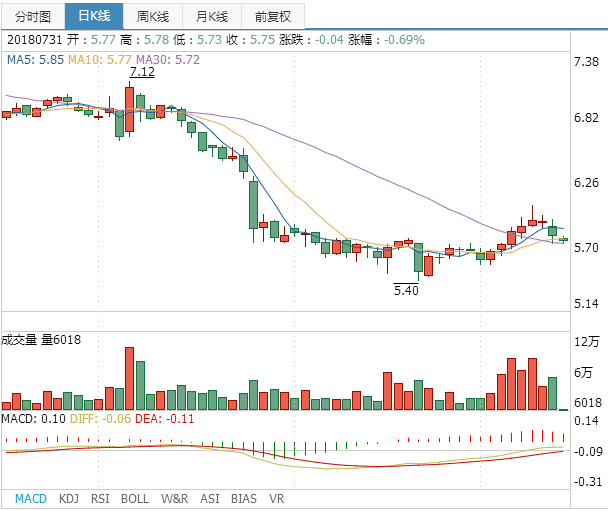This screenshot has height=511, width=608.
Task: Select the MACD indicator
Action: tap(31, 499)
